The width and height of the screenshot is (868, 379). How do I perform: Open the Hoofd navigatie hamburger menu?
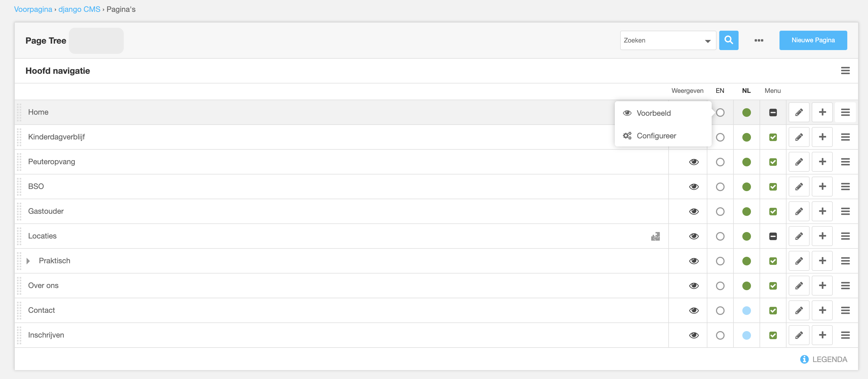point(845,71)
